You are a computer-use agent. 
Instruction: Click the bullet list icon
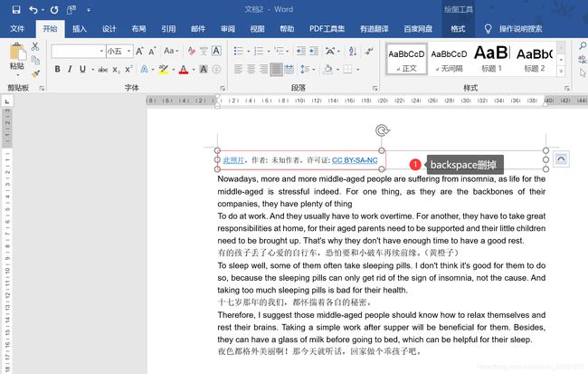238,51
